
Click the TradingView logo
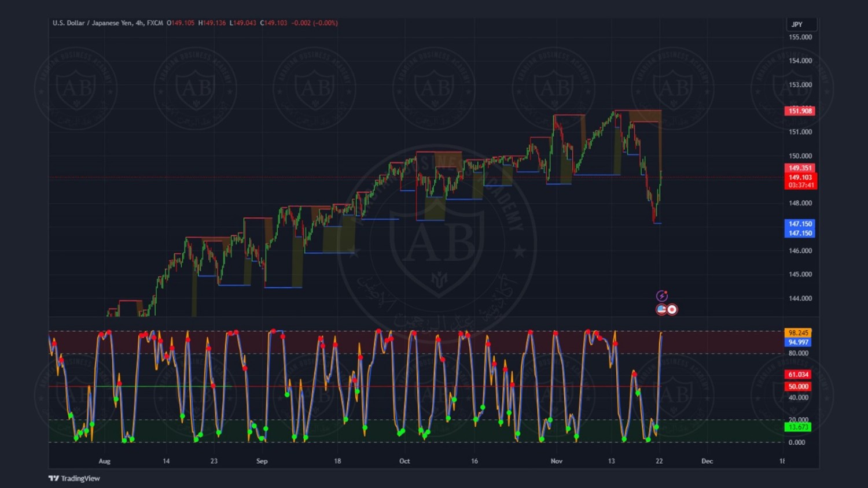(74, 478)
